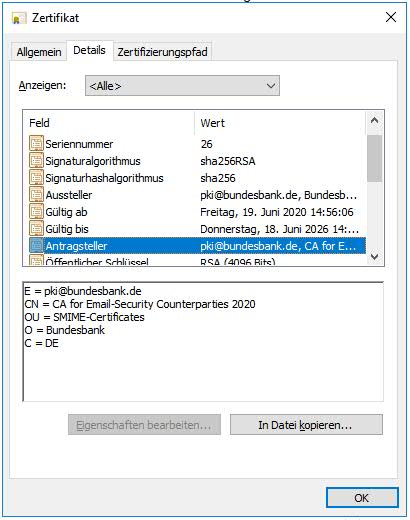Select the Details tab
The width and height of the screenshot is (410, 520).
pyautogui.click(x=89, y=50)
